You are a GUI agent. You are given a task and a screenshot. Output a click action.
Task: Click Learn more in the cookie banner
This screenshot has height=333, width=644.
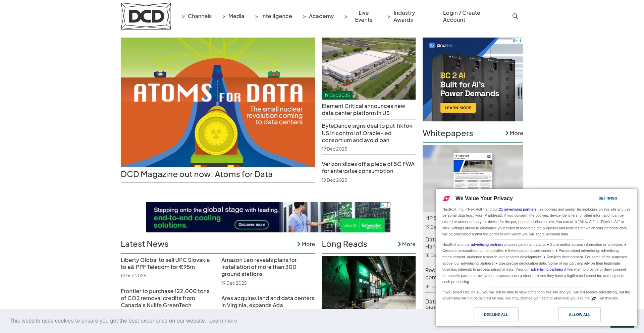tap(223, 321)
